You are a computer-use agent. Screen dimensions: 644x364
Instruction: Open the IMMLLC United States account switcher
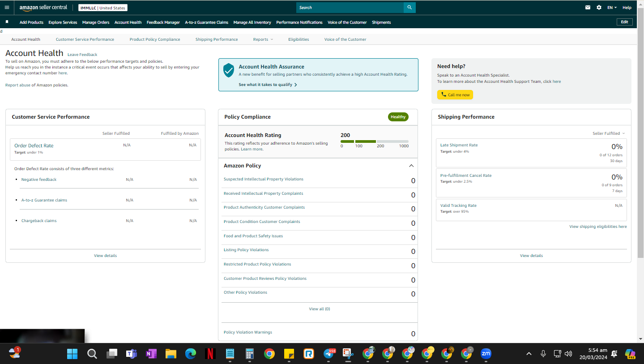(x=103, y=8)
